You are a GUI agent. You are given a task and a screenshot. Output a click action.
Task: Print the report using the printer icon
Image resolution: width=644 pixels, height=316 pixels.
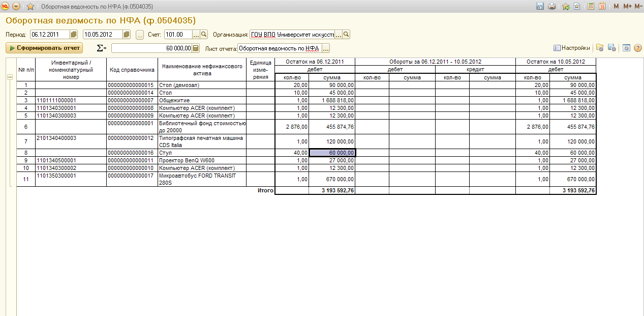(x=551, y=7)
